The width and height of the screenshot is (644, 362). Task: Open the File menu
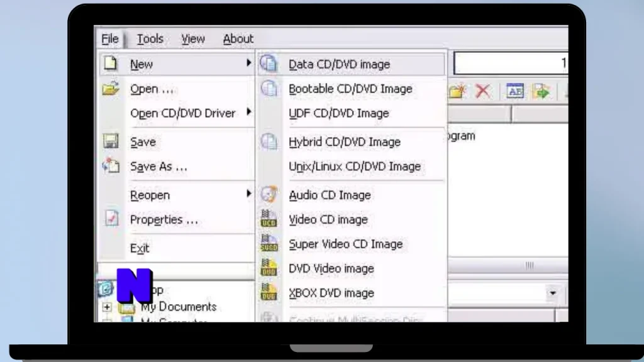point(110,39)
